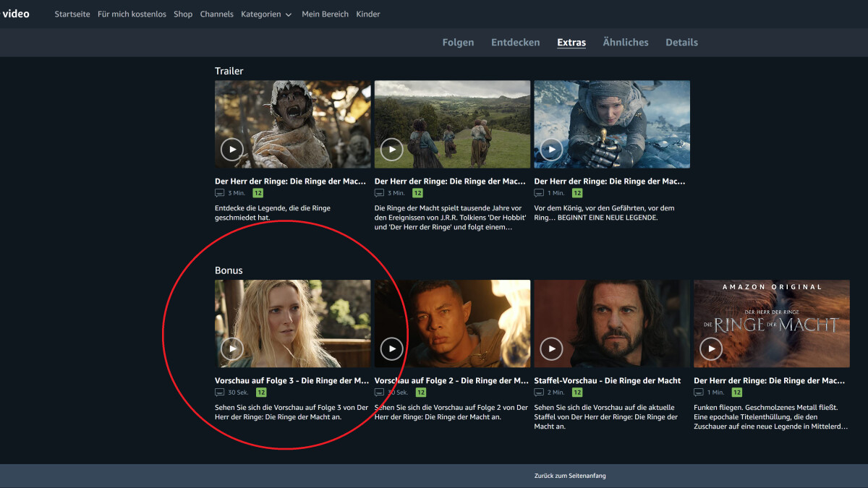The width and height of the screenshot is (868, 488).
Task: Open the Shop page
Action: point(183,14)
